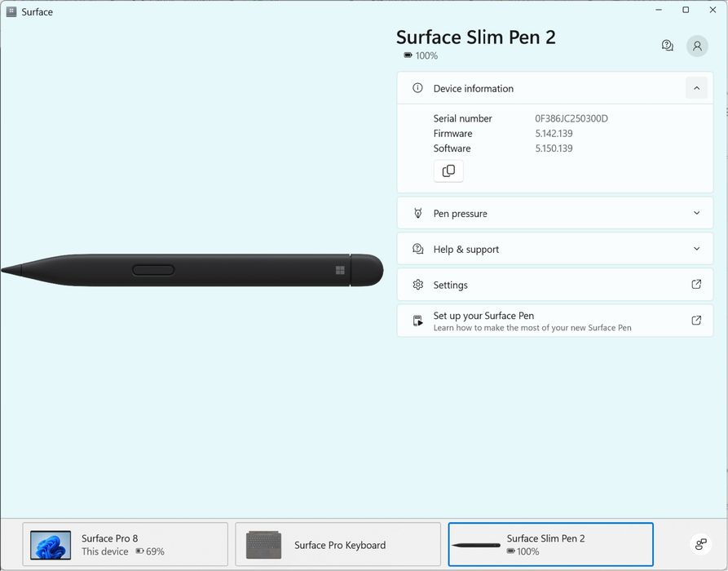The image size is (728, 571).
Task: Minimize the Surface window
Action: 659,10
